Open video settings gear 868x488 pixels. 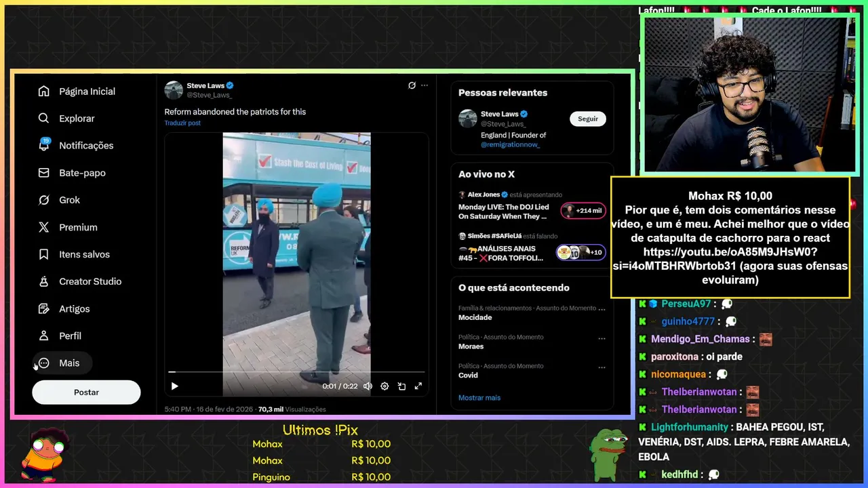coord(384,386)
